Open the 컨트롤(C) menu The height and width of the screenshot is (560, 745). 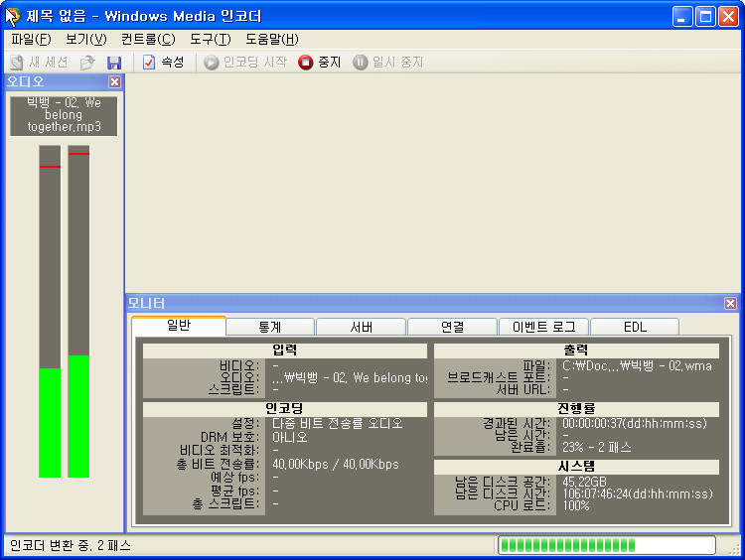click(148, 39)
